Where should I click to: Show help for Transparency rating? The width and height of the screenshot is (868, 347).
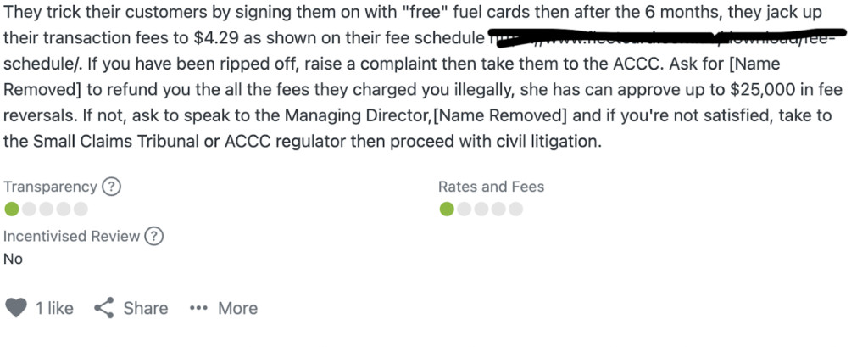pyautogui.click(x=112, y=187)
